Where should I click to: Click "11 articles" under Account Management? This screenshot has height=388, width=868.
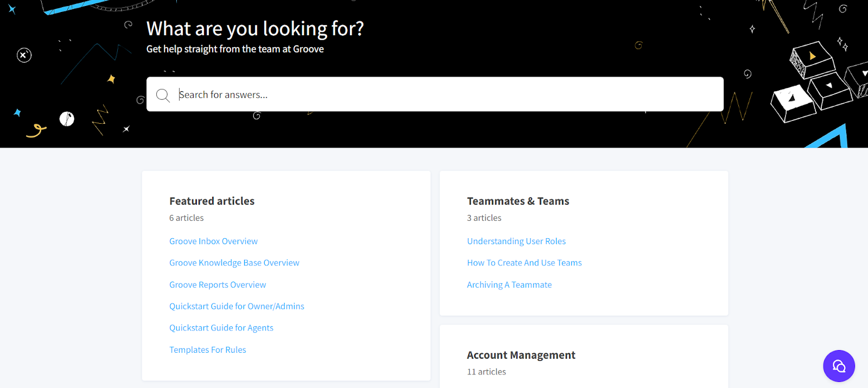[x=486, y=372]
